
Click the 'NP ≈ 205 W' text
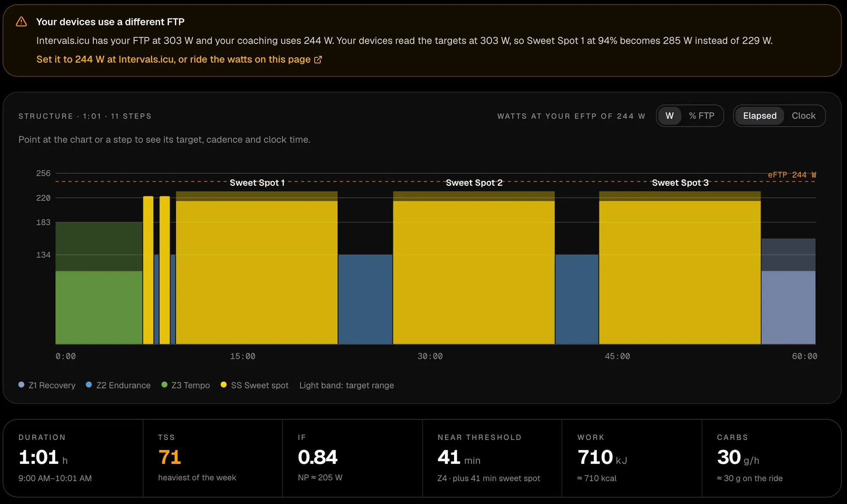320,477
